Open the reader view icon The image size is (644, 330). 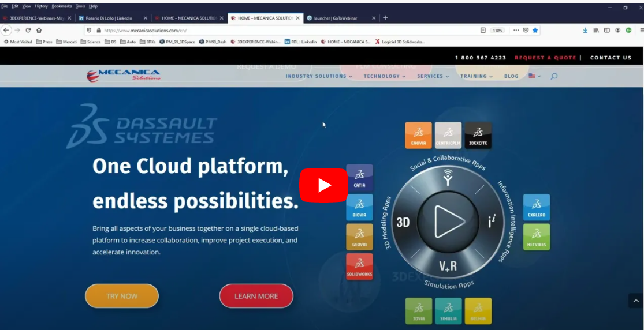click(483, 31)
